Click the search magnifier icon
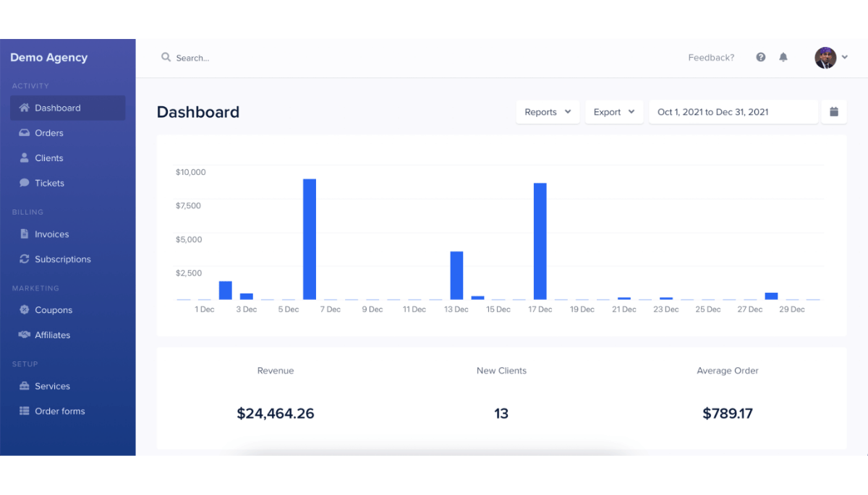 point(166,57)
